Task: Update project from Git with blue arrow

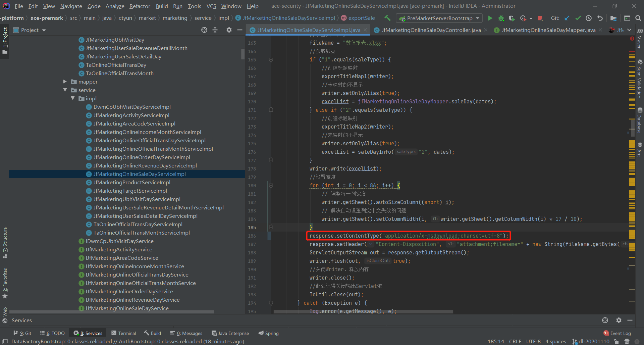Action: coord(567,18)
